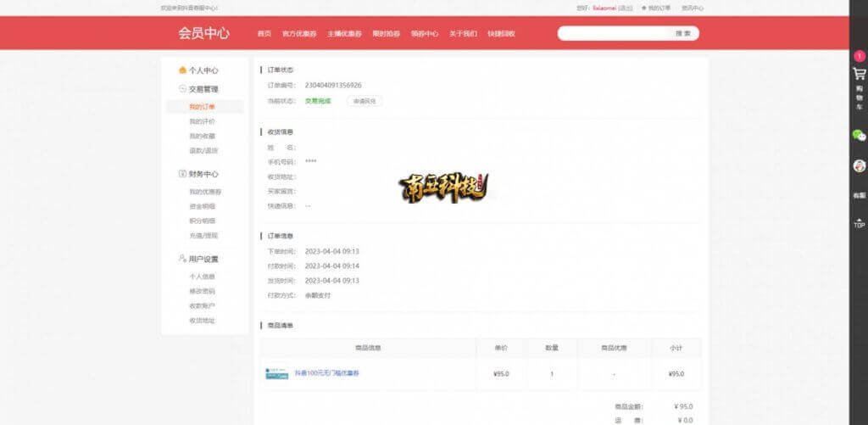Click the 退出 logout link
868x425 pixels.
click(625, 8)
